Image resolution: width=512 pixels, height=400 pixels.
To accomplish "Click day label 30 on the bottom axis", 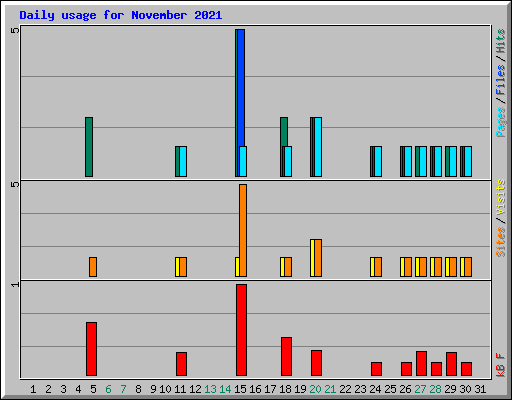I will pos(465,389).
